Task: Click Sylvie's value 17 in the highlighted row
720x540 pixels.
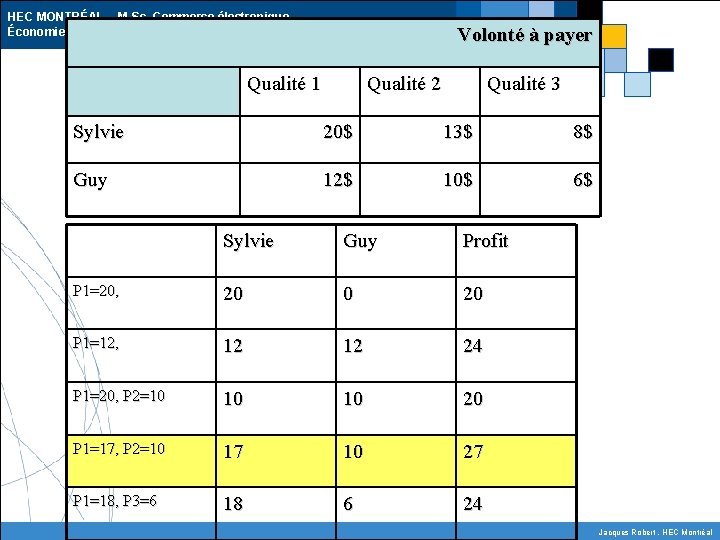Action: pos(233,452)
